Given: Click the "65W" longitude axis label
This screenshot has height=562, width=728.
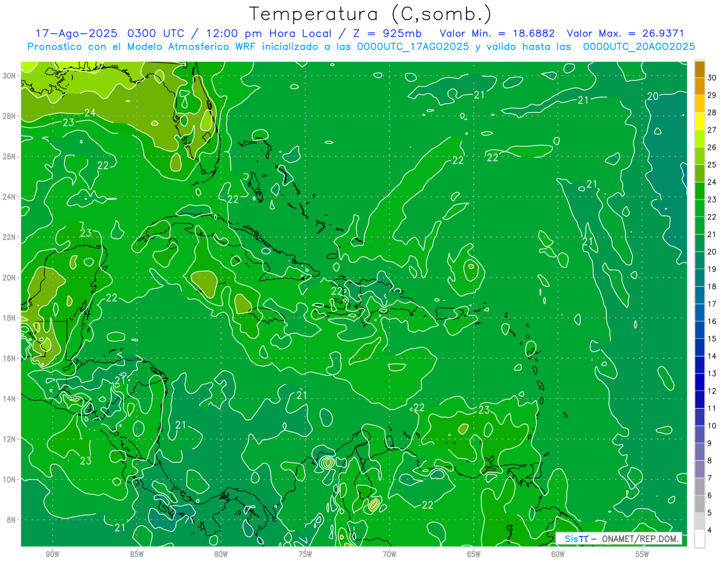Looking at the screenshot, I should 474,554.
